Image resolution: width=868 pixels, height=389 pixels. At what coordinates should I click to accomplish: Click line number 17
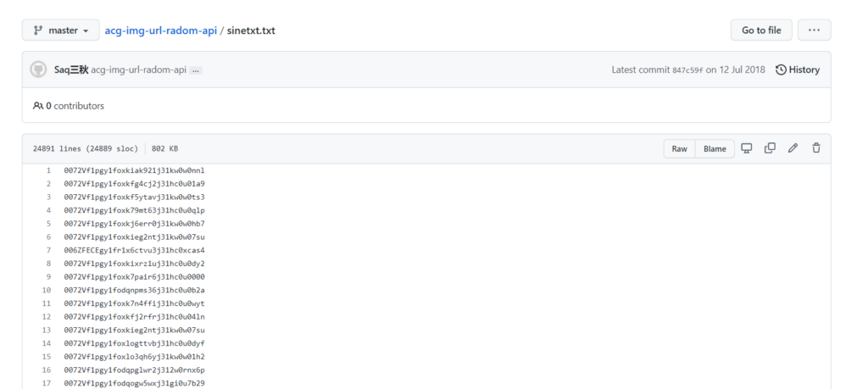[47, 383]
